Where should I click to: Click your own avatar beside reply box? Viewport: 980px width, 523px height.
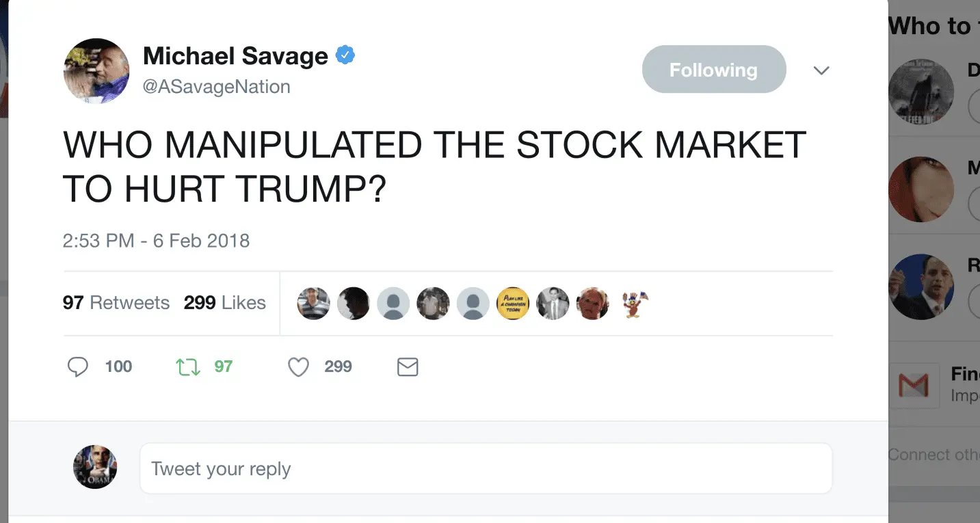95,468
